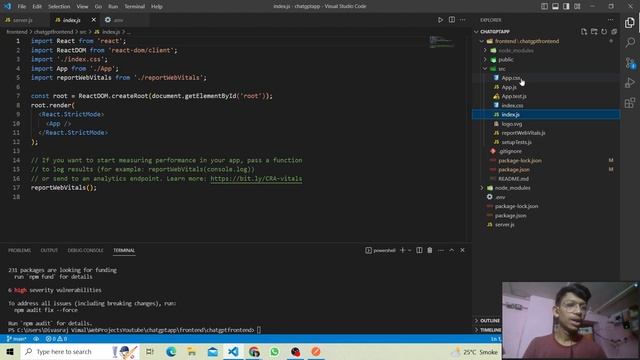The height and width of the screenshot is (360, 640).
Task: Open App.js in the file tree
Action: 509,87
